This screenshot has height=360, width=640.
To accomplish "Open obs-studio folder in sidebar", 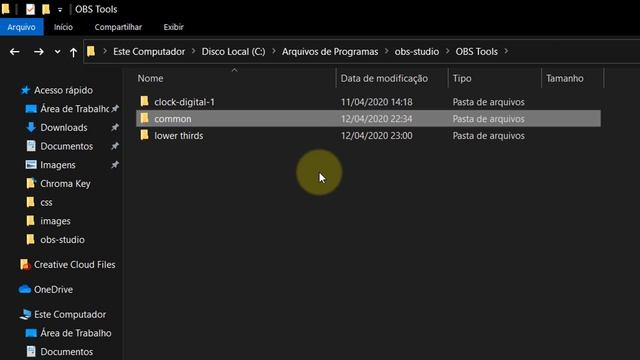I will coord(62,240).
